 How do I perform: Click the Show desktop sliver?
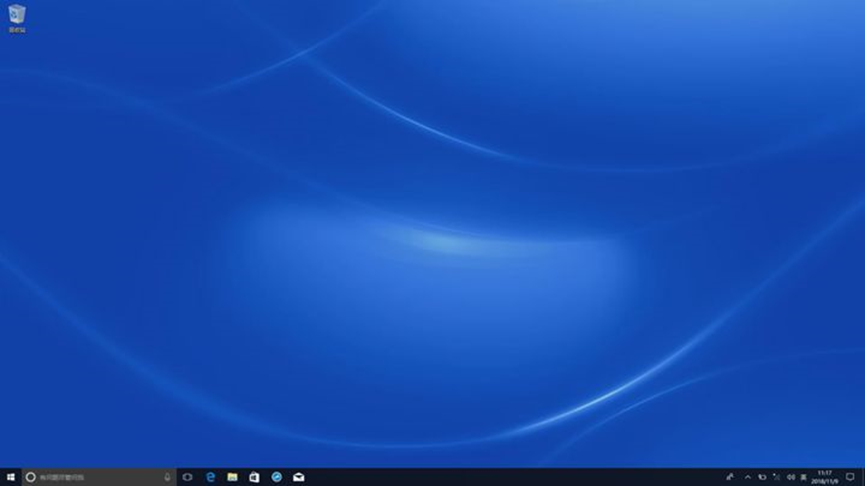(863, 477)
